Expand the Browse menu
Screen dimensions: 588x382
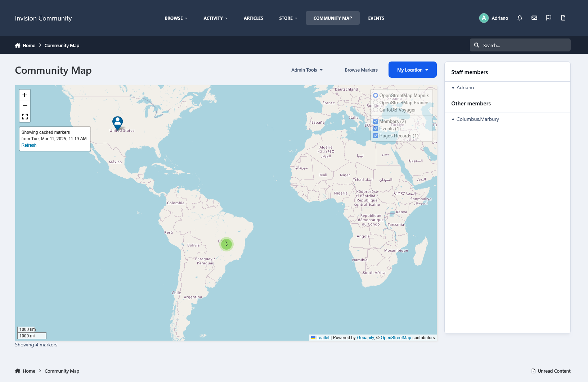176,18
